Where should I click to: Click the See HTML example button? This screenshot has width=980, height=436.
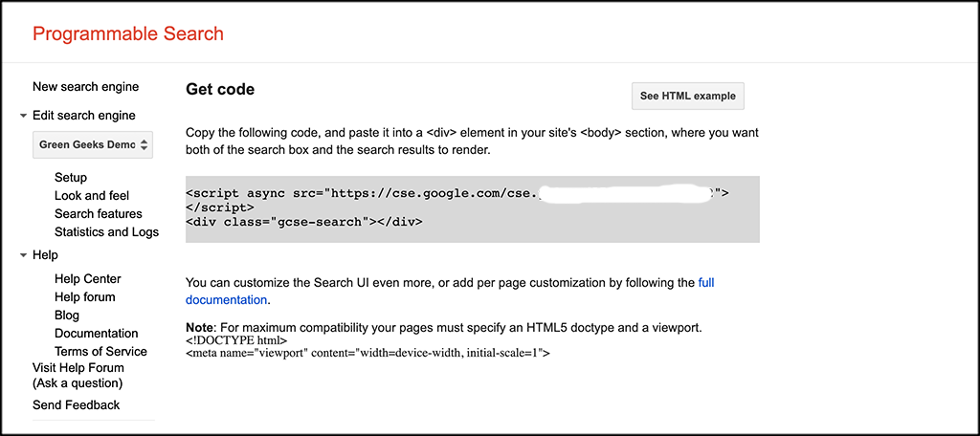(688, 97)
